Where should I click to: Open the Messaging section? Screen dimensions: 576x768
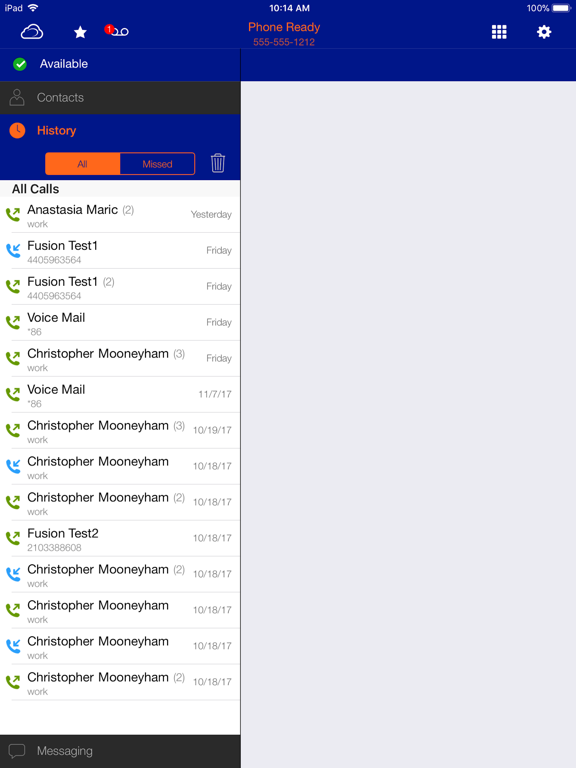click(x=120, y=751)
